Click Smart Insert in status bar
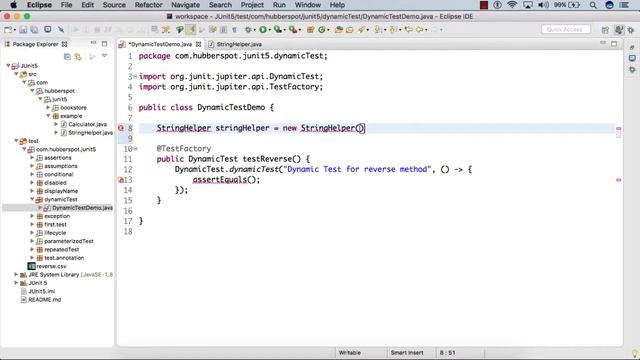The image size is (640, 360). point(407,353)
